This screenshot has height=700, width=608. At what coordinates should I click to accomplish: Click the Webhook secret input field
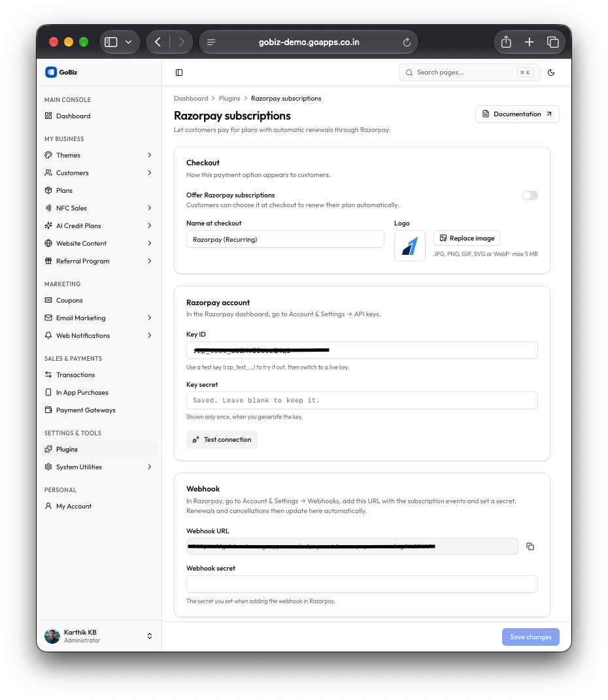tap(362, 584)
